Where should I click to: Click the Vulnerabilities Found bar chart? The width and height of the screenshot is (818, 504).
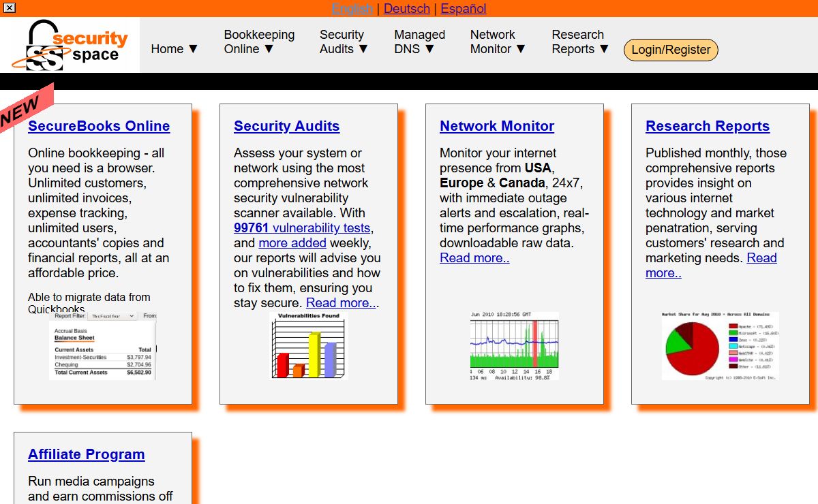pyautogui.click(x=309, y=346)
